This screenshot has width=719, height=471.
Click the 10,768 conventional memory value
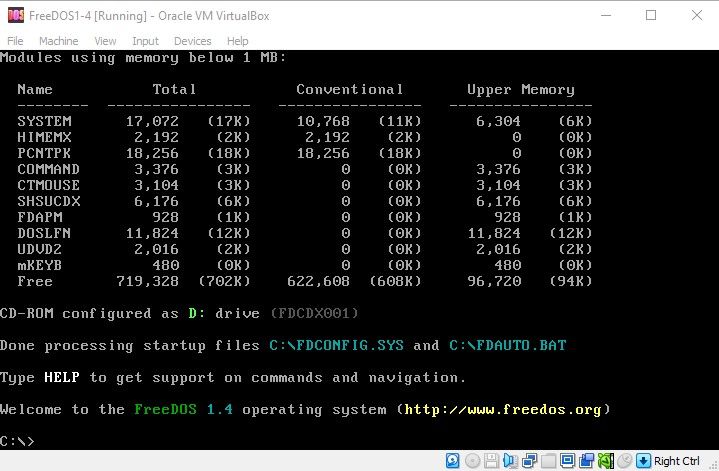[323, 121]
